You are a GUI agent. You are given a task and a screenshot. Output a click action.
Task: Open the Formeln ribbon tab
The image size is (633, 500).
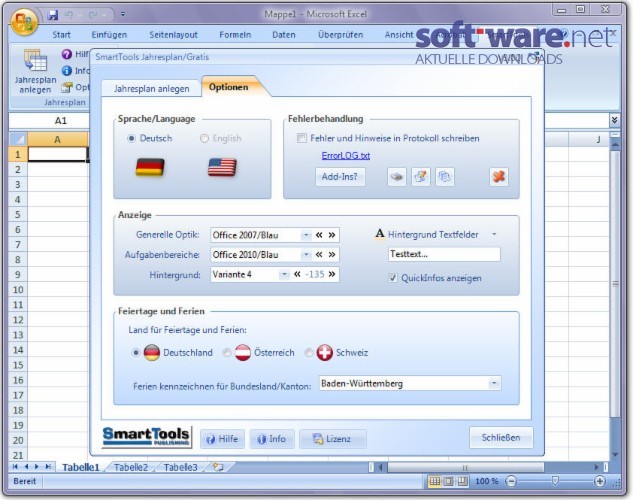pyautogui.click(x=235, y=35)
